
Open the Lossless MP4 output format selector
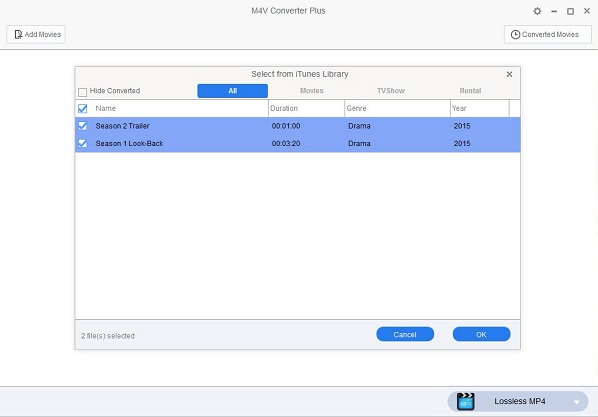click(518, 401)
